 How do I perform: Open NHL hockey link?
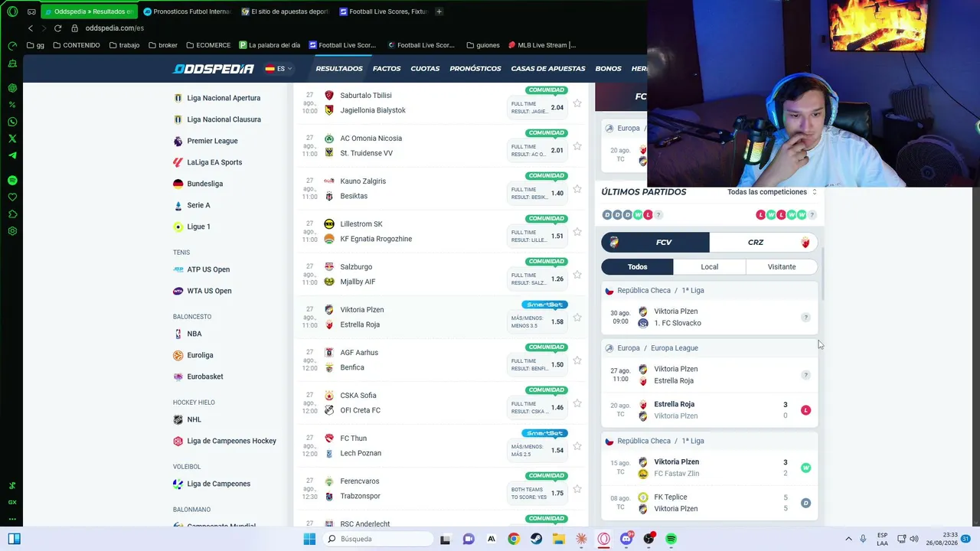pyautogui.click(x=194, y=419)
